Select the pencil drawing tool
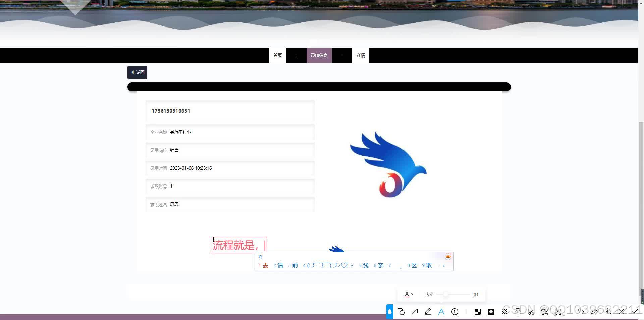 [x=428, y=312]
